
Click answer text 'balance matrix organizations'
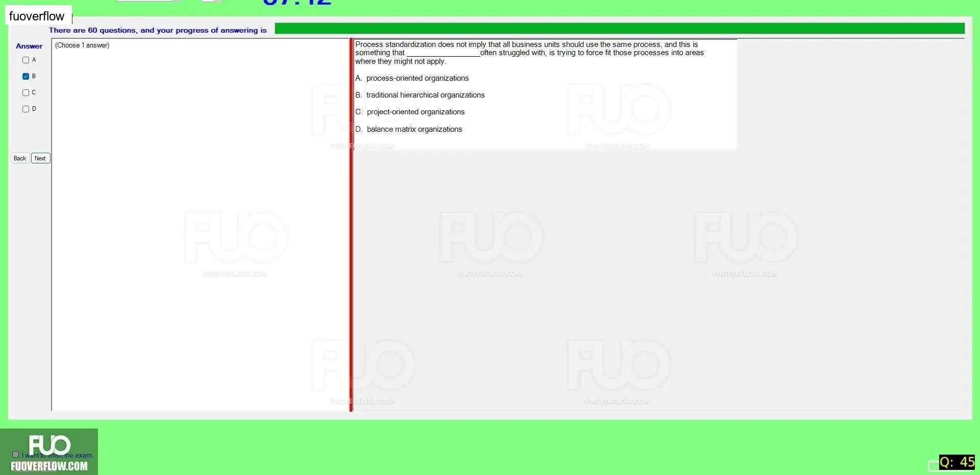pos(414,129)
